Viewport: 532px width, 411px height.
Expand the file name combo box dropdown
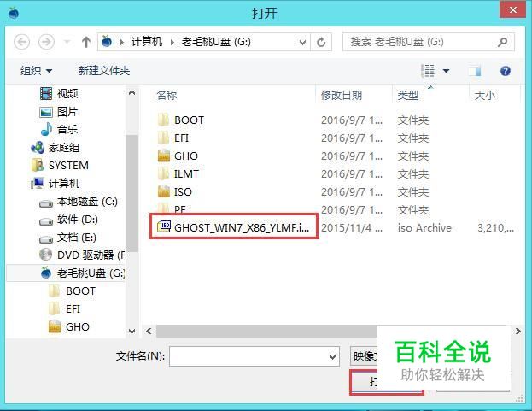point(333,356)
